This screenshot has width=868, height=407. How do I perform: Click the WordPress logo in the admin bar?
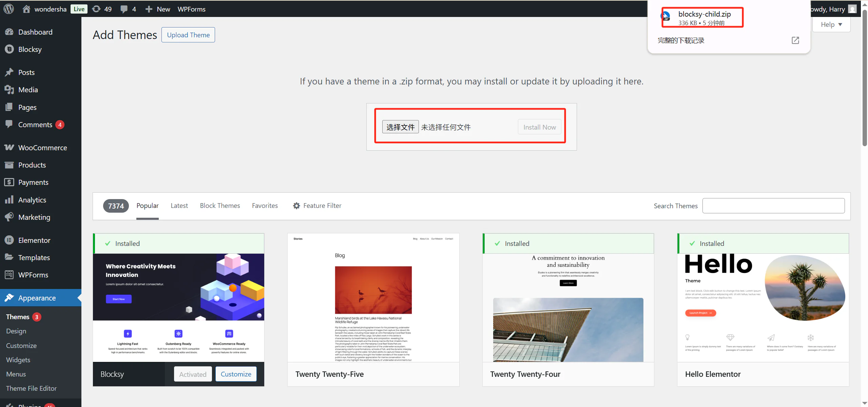coord(8,9)
